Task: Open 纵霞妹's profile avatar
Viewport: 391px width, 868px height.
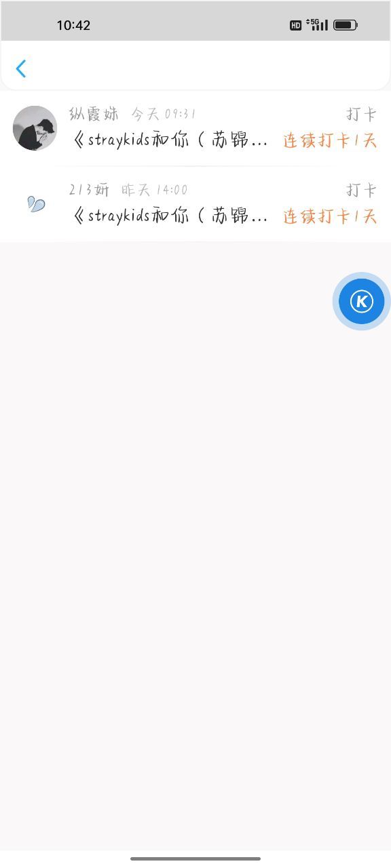Action: 35,127
